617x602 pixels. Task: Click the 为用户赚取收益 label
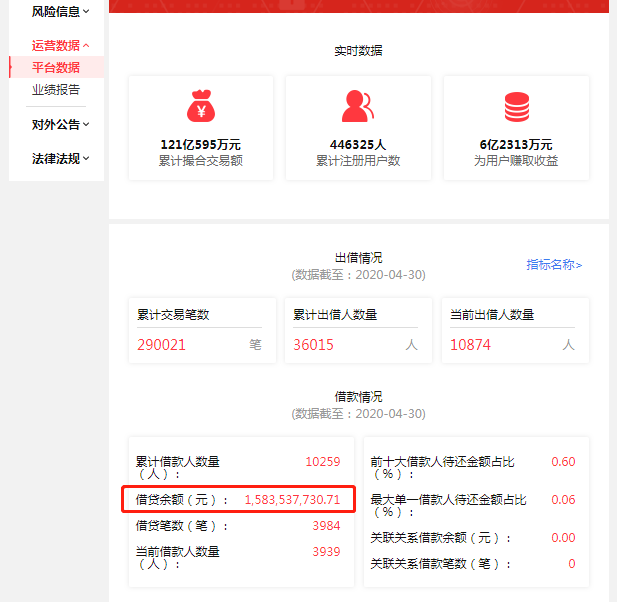(516, 161)
